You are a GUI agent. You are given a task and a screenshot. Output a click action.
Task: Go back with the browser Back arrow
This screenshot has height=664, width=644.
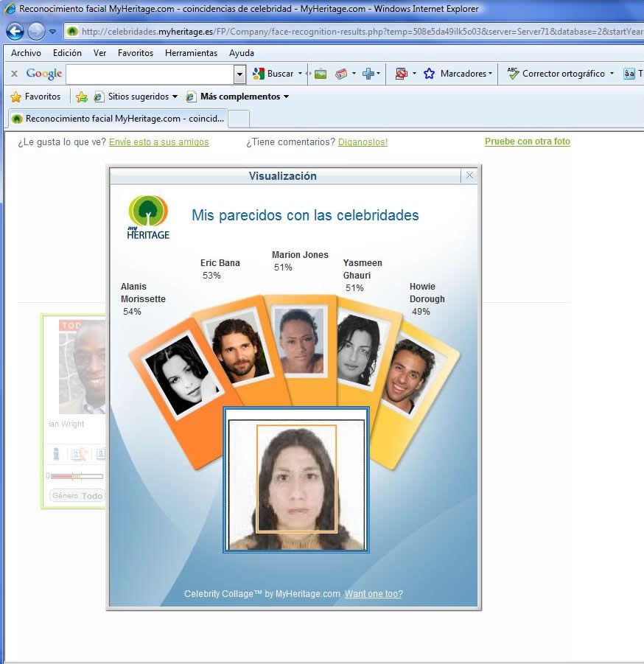point(15,32)
